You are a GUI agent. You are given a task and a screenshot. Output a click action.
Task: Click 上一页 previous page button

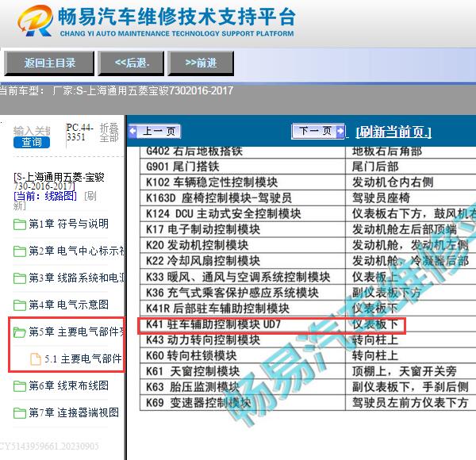pyautogui.click(x=155, y=132)
